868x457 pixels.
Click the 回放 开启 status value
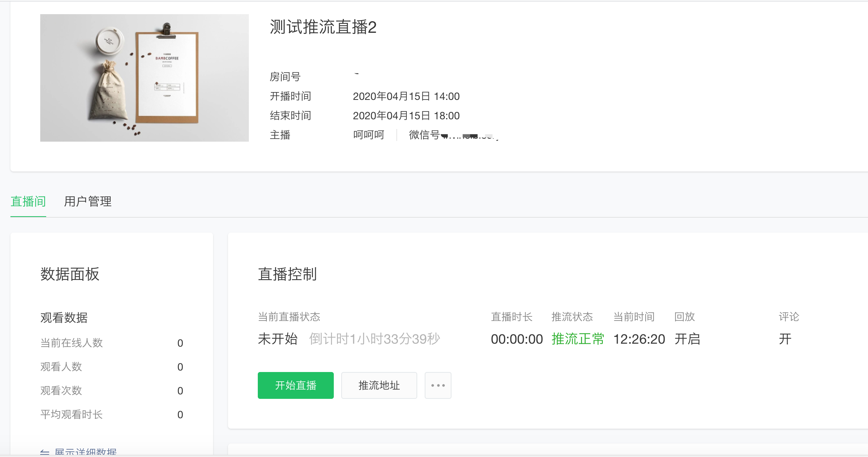[687, 339]
